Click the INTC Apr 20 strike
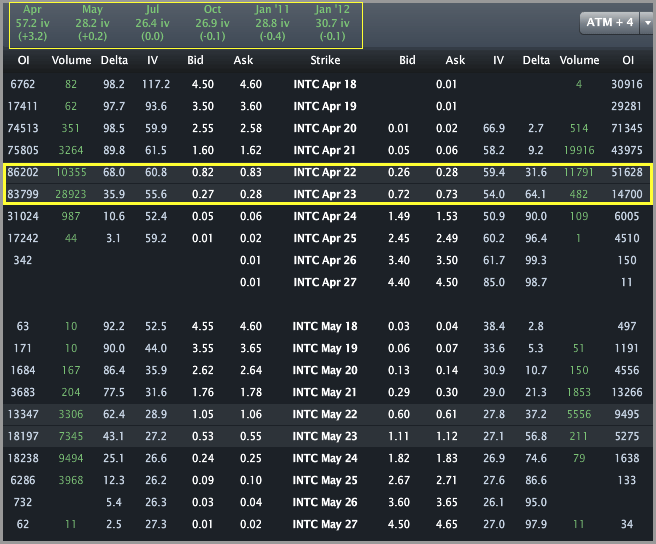 325,128
